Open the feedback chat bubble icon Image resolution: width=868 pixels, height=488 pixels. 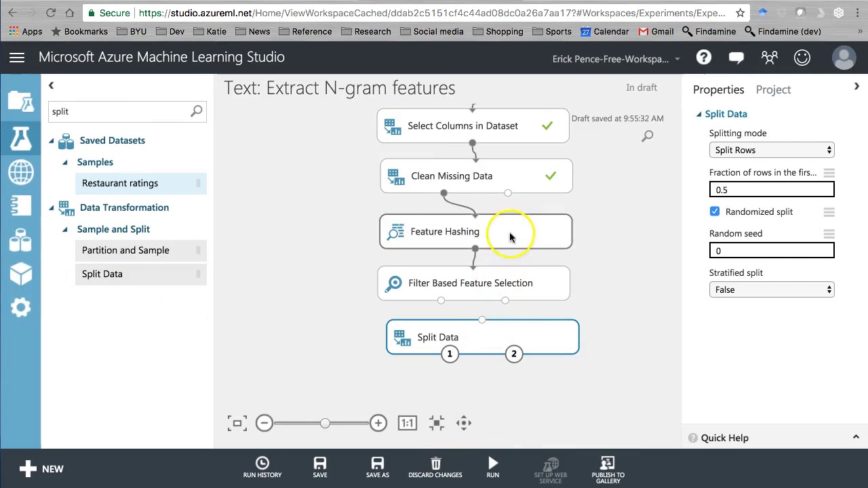(736, 58)
